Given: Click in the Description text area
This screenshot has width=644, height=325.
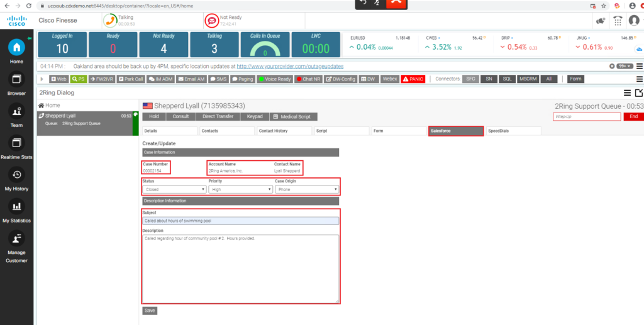Looking at the screenshot, I should [241, 269].
